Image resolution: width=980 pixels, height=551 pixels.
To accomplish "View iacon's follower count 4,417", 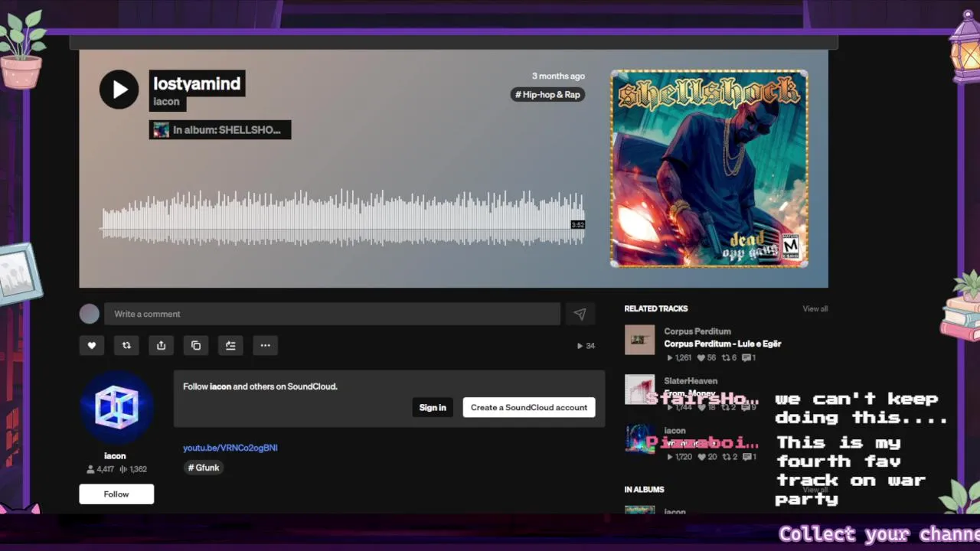I will [x=100, y=469].
